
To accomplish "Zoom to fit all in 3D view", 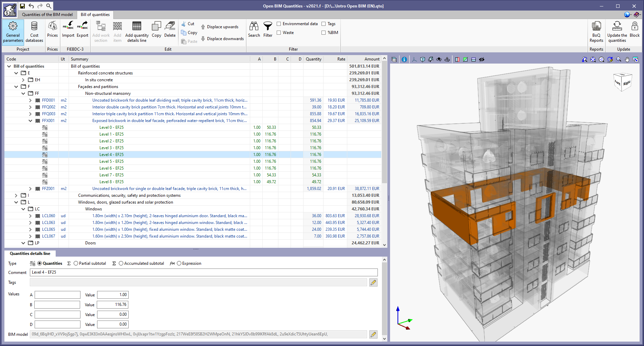I will point(593,59).
